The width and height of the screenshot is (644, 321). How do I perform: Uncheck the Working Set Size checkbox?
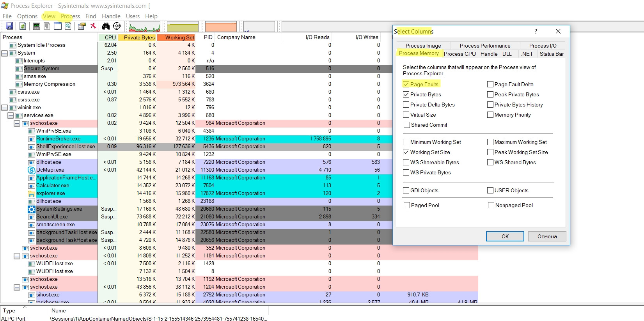coord(406,152)
